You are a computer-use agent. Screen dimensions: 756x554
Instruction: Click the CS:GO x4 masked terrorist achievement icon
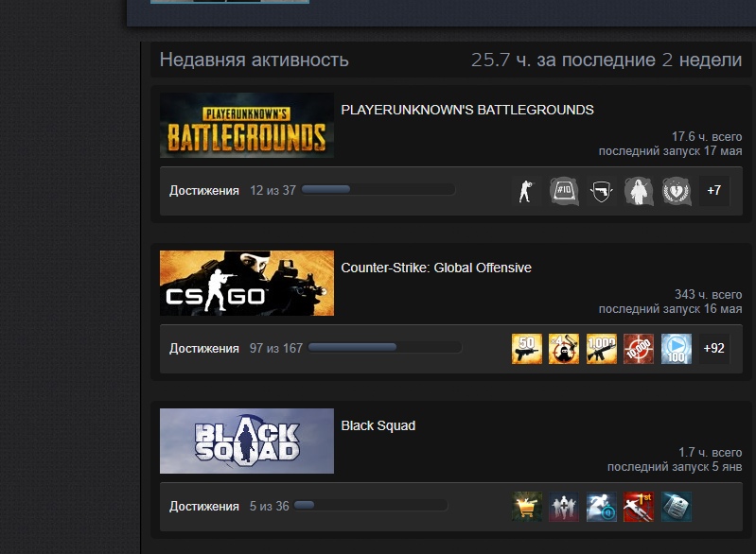tap(564, 349)
